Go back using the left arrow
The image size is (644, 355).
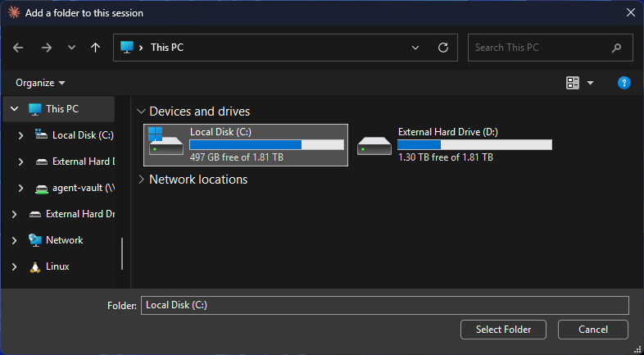(18, 48)
